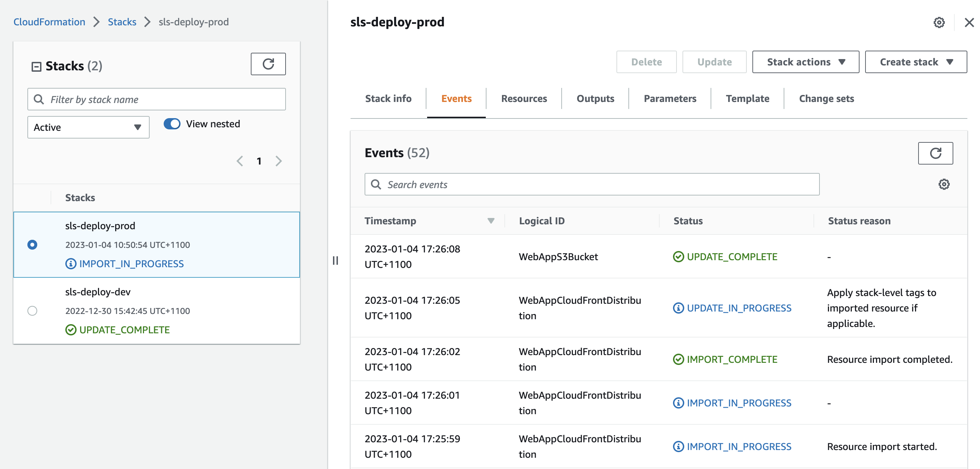Click info icon of 17:26:01 IMPORT_IN_PROGRESS event
980x469 pixels.
tap(678, 403)
